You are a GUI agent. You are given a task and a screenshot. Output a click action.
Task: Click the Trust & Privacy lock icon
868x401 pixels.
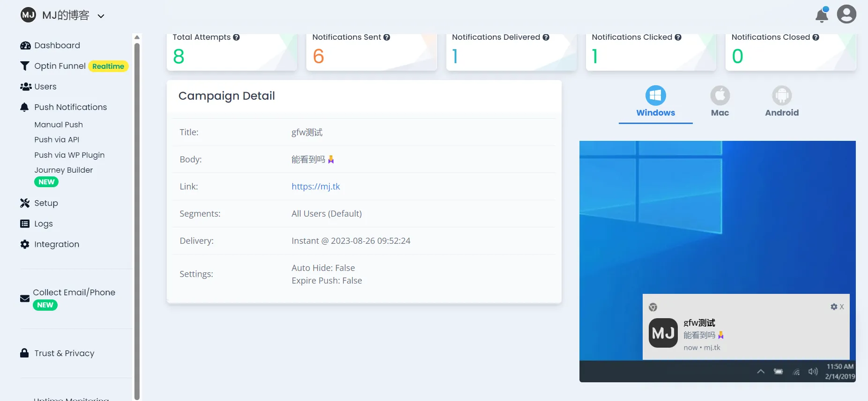24,353
